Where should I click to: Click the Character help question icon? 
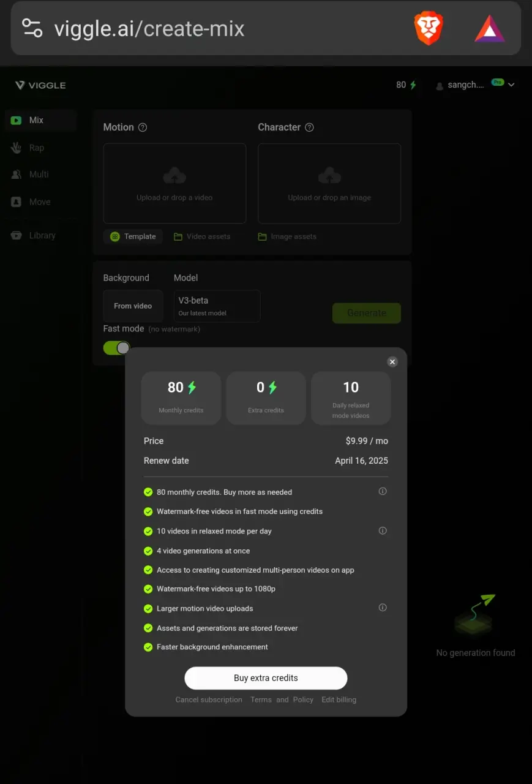(309, 127)
